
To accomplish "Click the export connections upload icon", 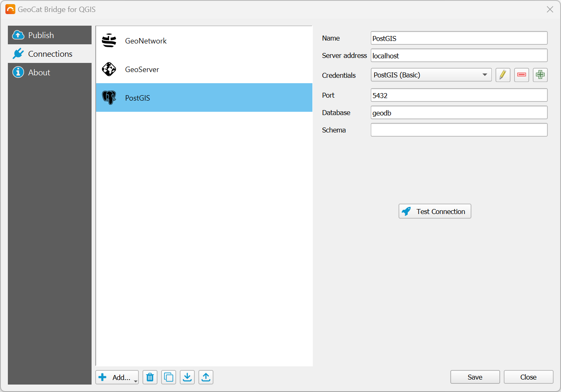I will click(x=206, y=377).
